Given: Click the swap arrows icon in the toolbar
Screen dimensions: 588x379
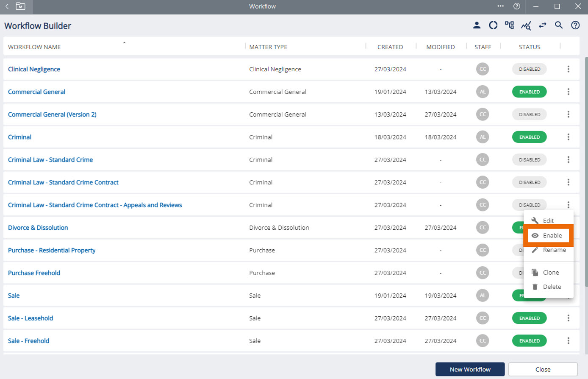Looking at the screenshot, I should click(542, 25).
